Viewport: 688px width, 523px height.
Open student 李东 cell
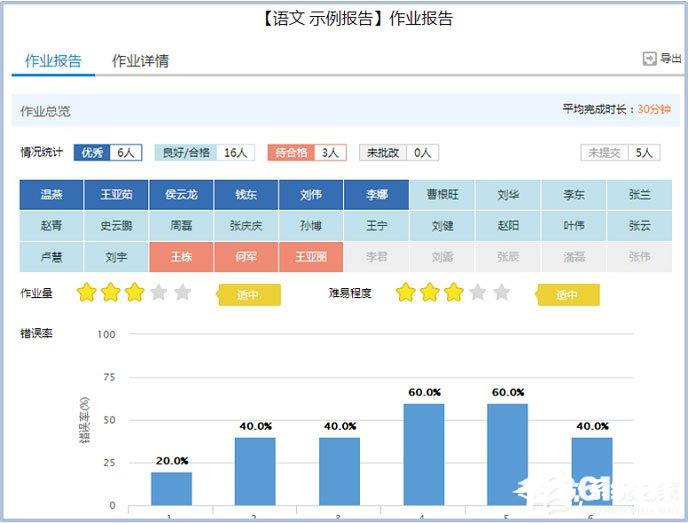pos(574,194)
